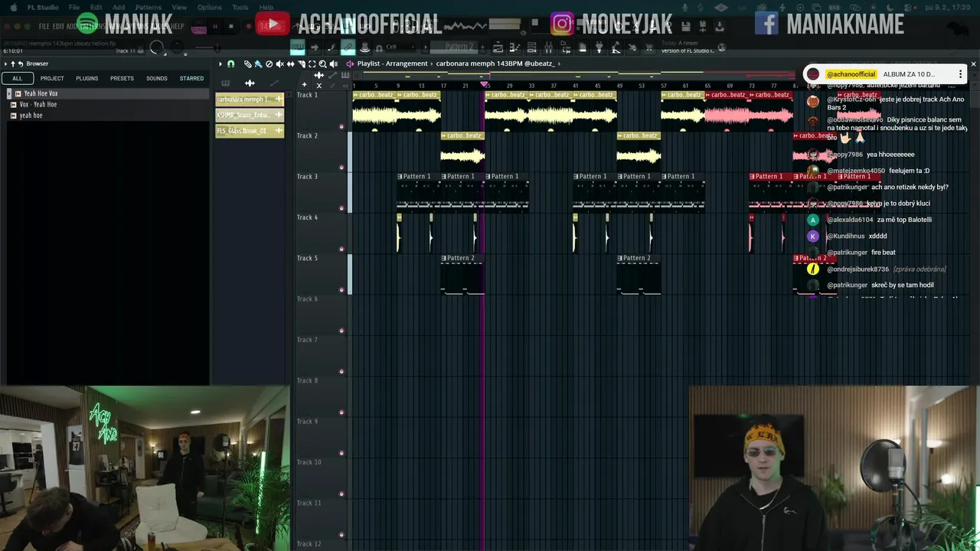
Task: Select the Playback tool in playlist toolbar
Action: [x=333, y=64]
